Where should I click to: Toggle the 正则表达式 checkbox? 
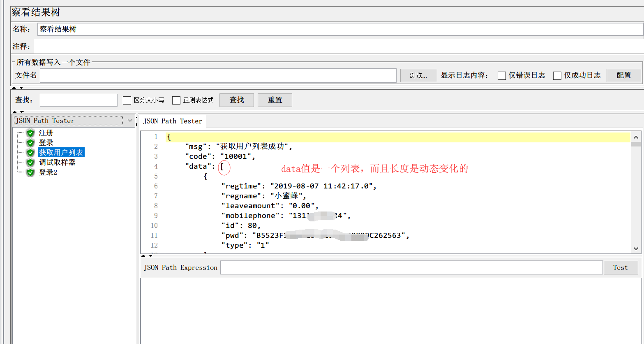pos(176,100)
